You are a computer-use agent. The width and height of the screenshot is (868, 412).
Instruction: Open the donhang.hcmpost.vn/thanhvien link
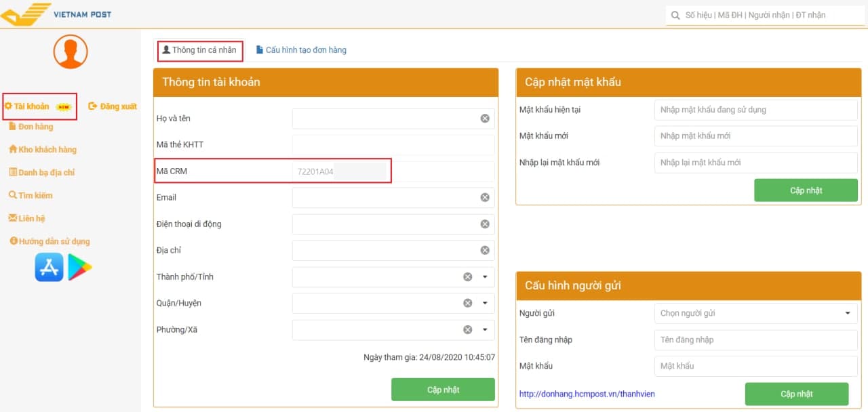[x=587, y=394]
